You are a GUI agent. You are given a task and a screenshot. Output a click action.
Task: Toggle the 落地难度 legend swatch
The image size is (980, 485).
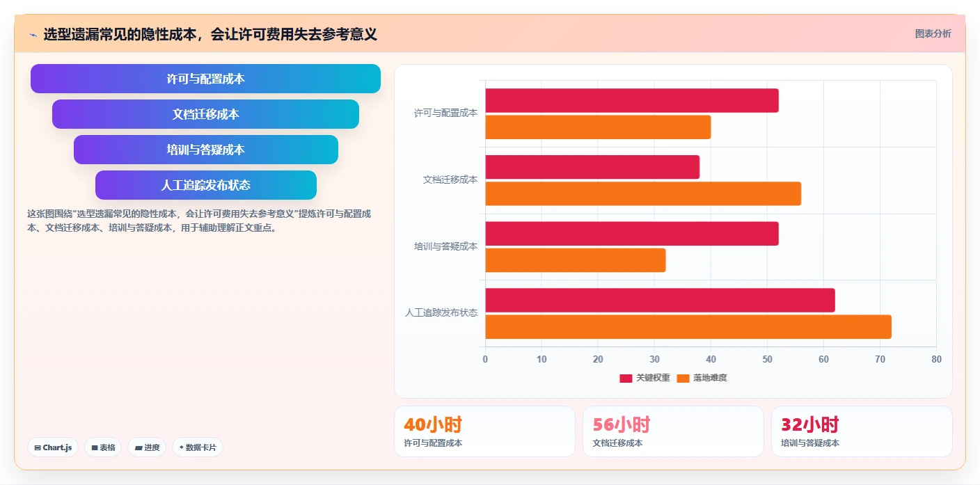coord(683,378)
